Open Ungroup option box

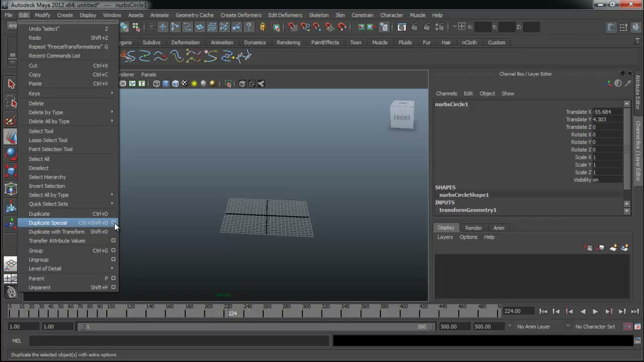tap(113, 259)
